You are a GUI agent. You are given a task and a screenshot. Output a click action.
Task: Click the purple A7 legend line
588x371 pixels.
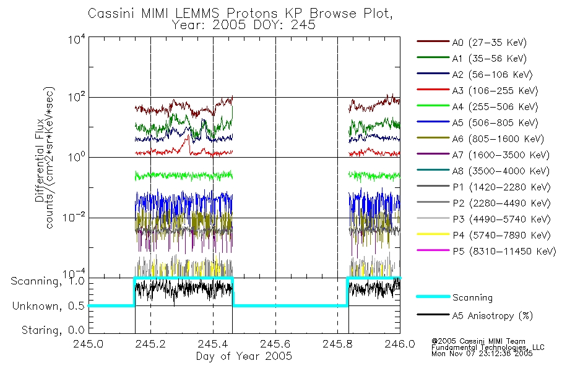[433, 154]
